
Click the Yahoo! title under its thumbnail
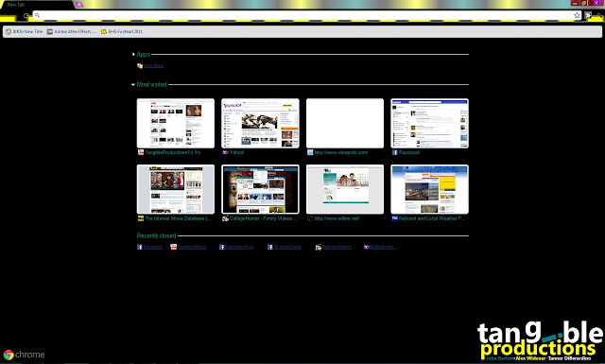point(237,152)
